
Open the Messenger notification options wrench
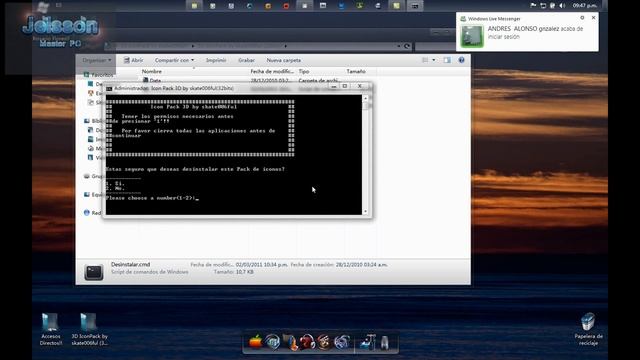[x=582, y=18]
